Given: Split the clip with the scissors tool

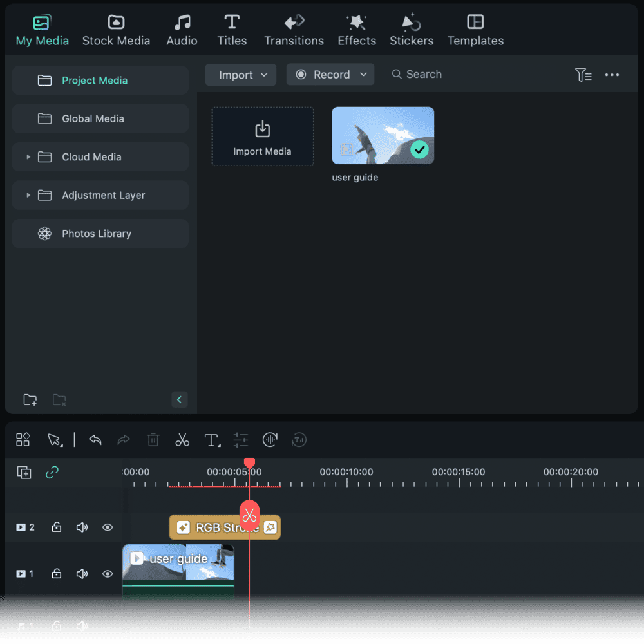Looking at the screenshot, I should click(182, 440).
